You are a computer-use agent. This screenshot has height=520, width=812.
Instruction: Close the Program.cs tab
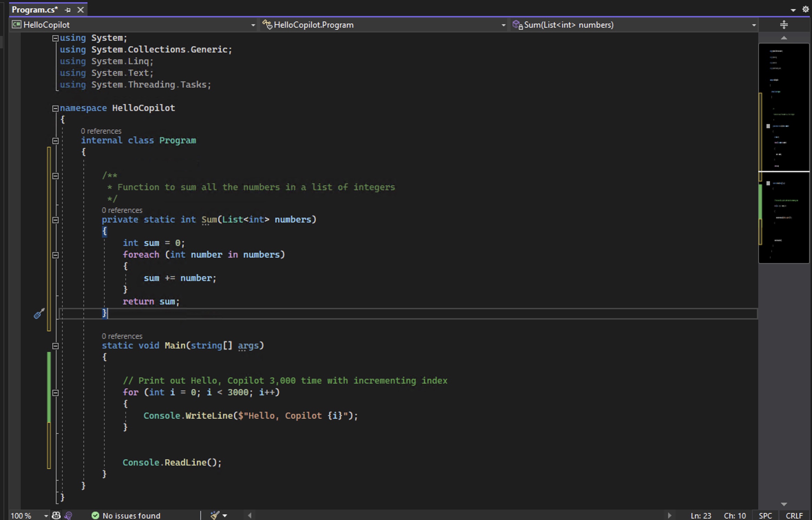(x=81, y=10)
